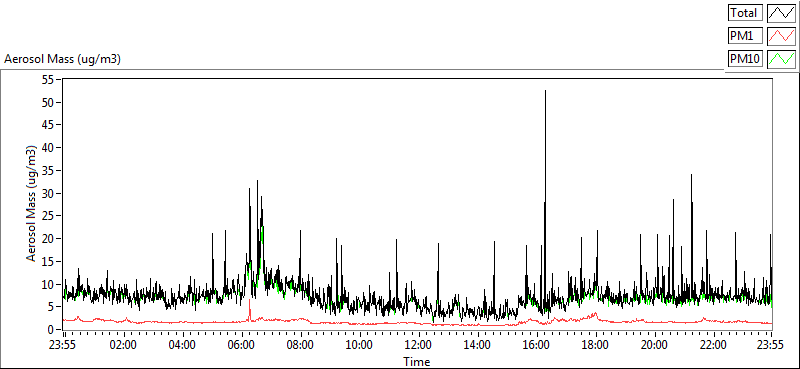
Task: Click the 0 minimum y-axis value
Action: [51, 330]
